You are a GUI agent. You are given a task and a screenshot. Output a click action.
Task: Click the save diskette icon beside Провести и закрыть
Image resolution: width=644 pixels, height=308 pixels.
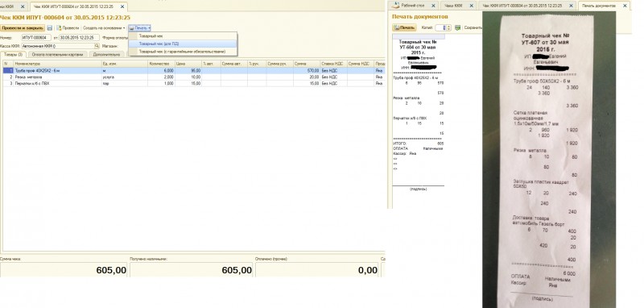(x=50, y=28)
